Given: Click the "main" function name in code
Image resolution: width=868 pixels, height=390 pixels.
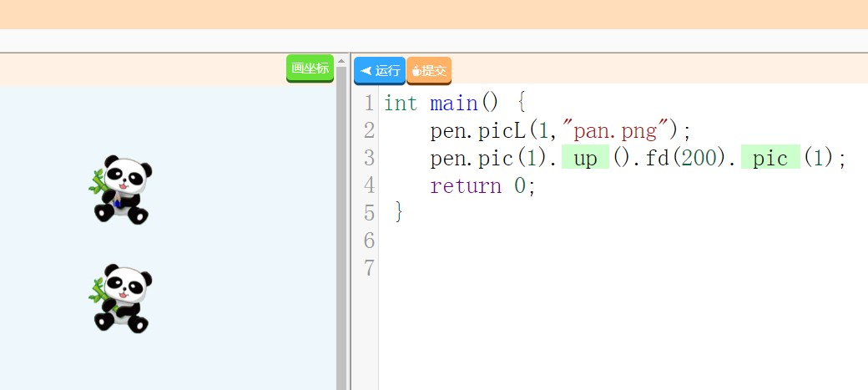Looking at the screenshot, I should click(453, 103).
